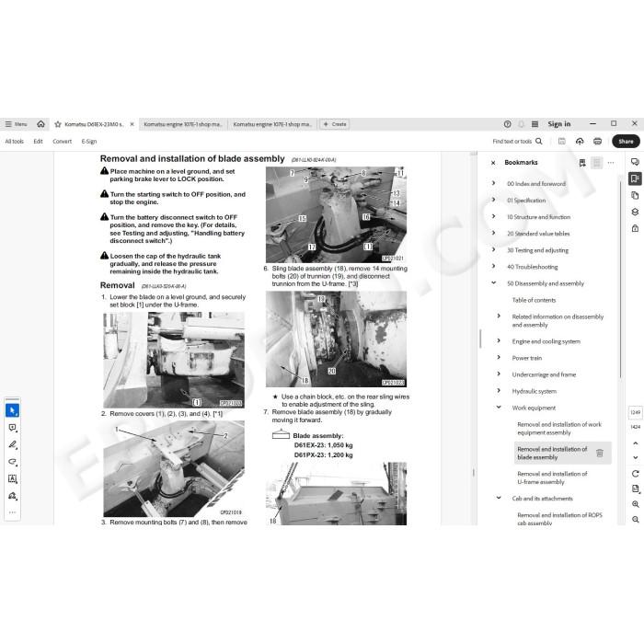Open Removal and installation of work equipment assembly

pos(559,429)
